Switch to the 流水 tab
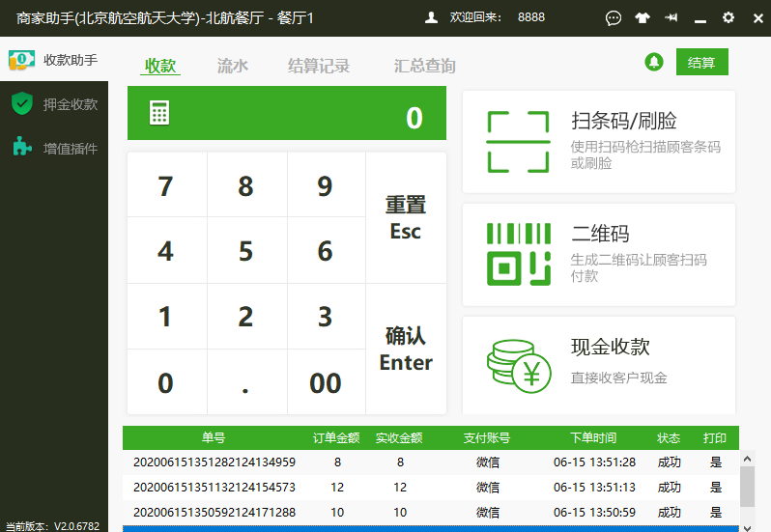Viewport: 771px width, 532px height. pyautogui.click(x=232, y=66)
